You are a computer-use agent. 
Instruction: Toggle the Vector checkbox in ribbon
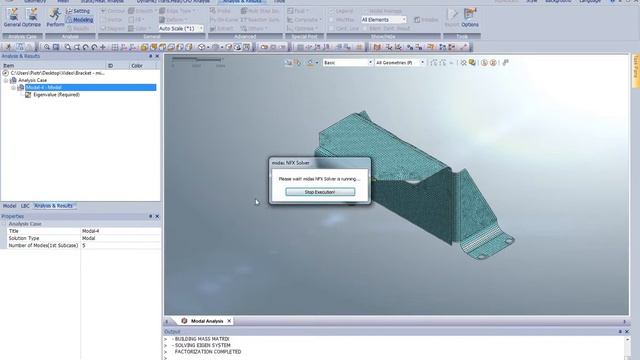103,20
